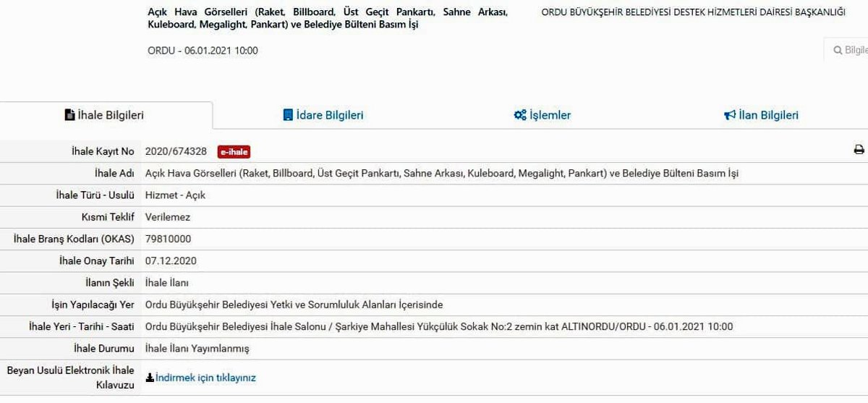
Task: Click the red e-ihale badge
Action: (x=234, y=152)
